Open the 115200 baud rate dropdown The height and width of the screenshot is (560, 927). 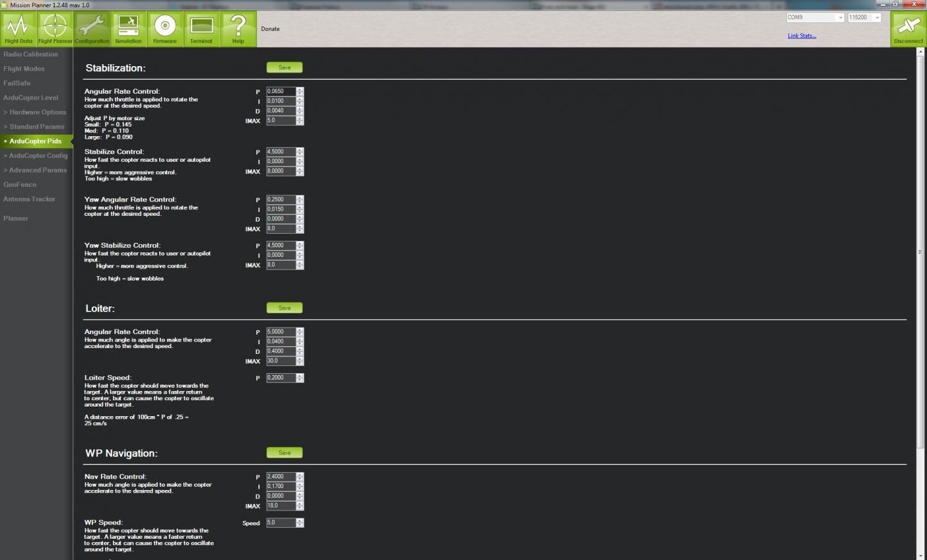coord(864,17)
